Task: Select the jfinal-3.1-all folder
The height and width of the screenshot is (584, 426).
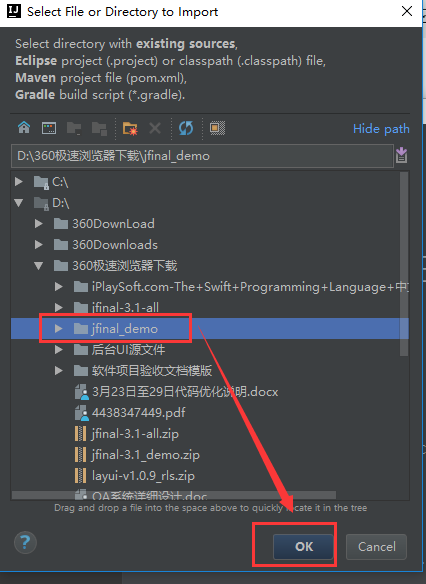Action: tap(125, 308)
